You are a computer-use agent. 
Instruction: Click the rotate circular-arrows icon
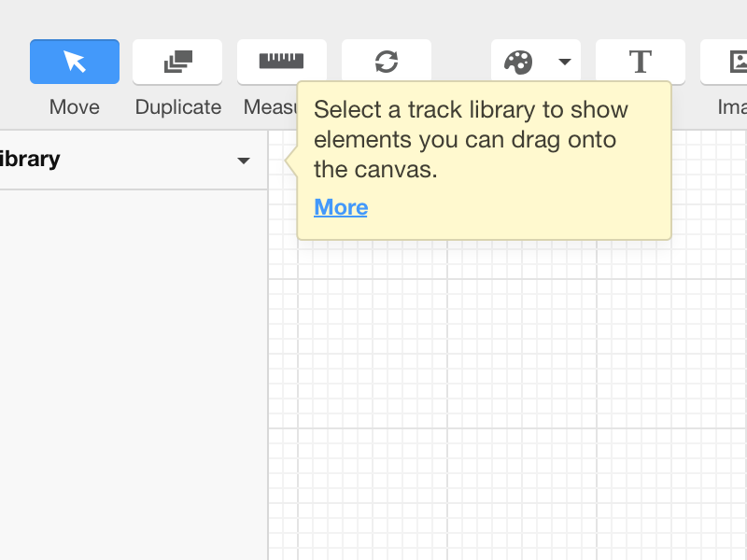(386, 62)
